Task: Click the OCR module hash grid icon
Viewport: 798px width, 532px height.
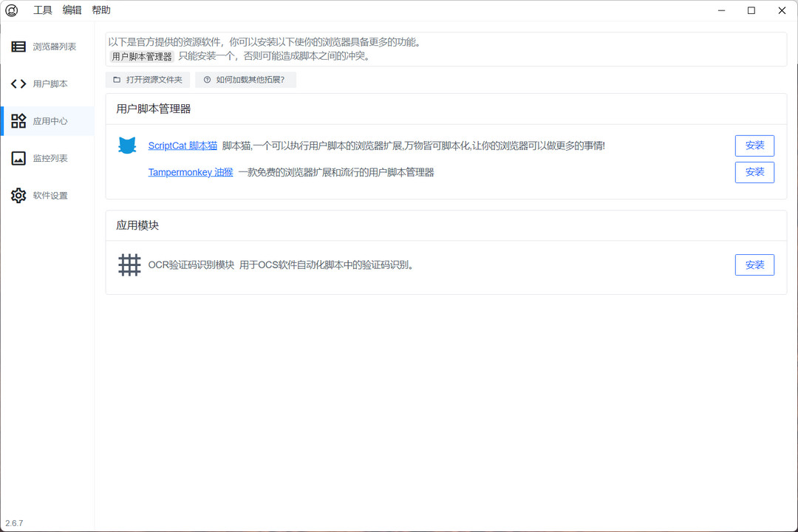Action: coord(129,265)
